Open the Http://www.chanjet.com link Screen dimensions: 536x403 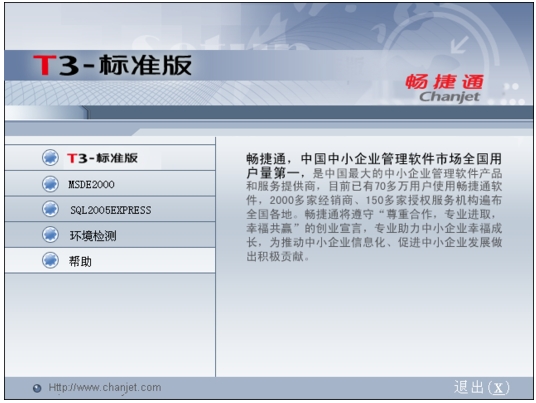105,388
